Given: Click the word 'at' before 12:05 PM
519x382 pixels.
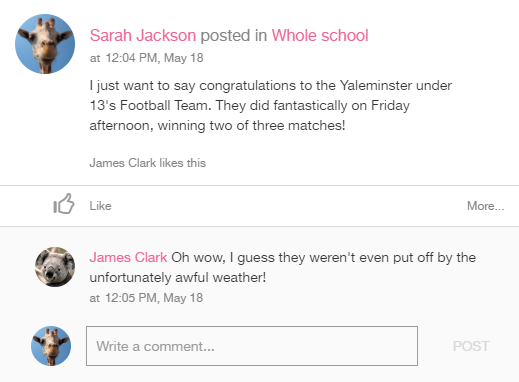Looking at the screenshot, I should coord(95,298).
